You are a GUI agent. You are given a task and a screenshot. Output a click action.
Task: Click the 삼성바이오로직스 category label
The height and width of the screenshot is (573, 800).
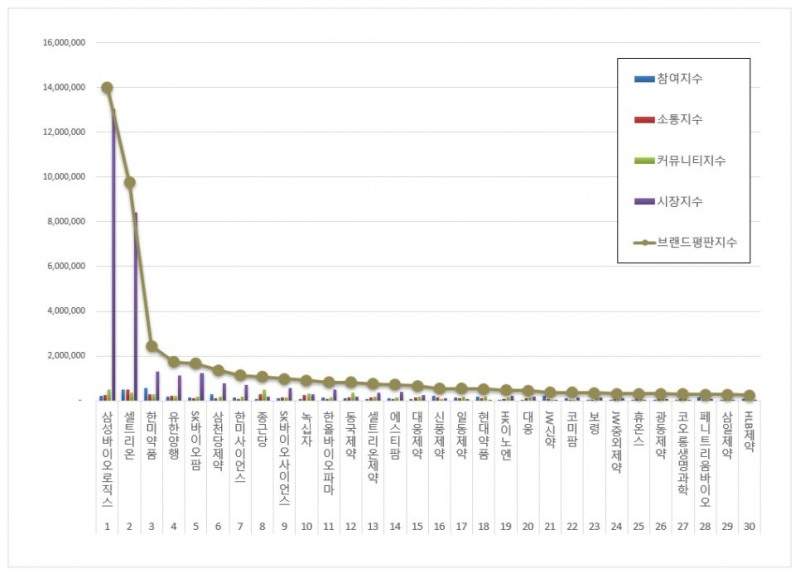coord(107,459)
